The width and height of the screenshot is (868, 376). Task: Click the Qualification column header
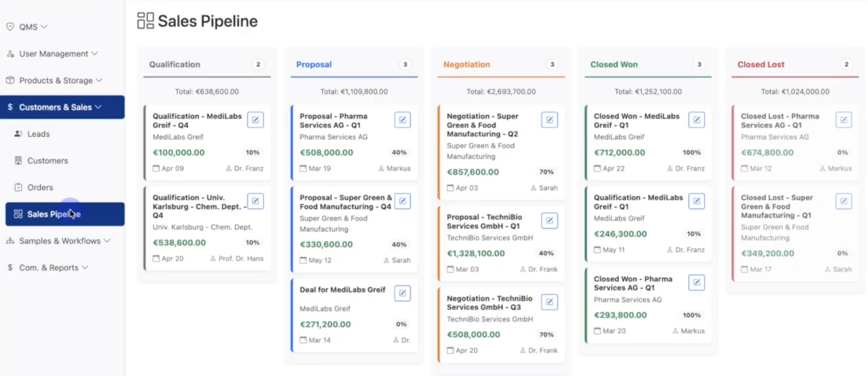click(175, 64)
